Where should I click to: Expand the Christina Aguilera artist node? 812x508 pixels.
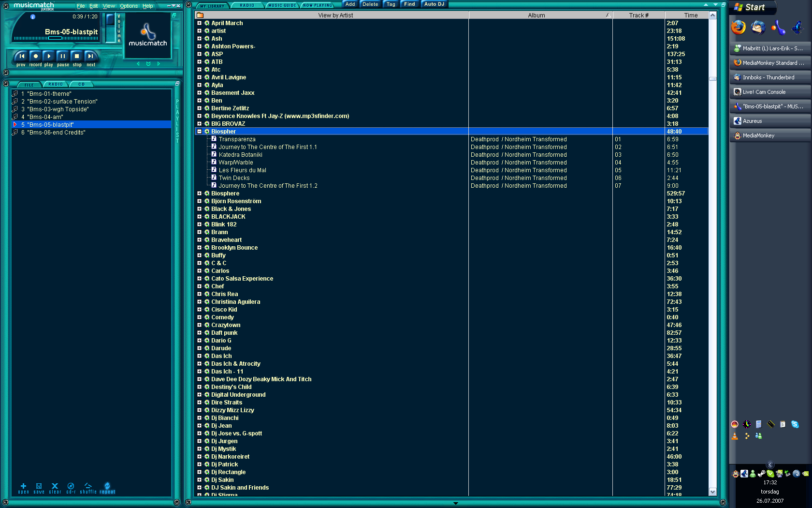click(x=199, y=302)
